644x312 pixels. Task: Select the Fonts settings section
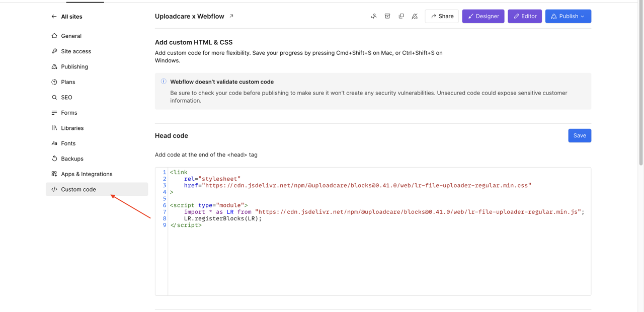(x=69, y=143)
